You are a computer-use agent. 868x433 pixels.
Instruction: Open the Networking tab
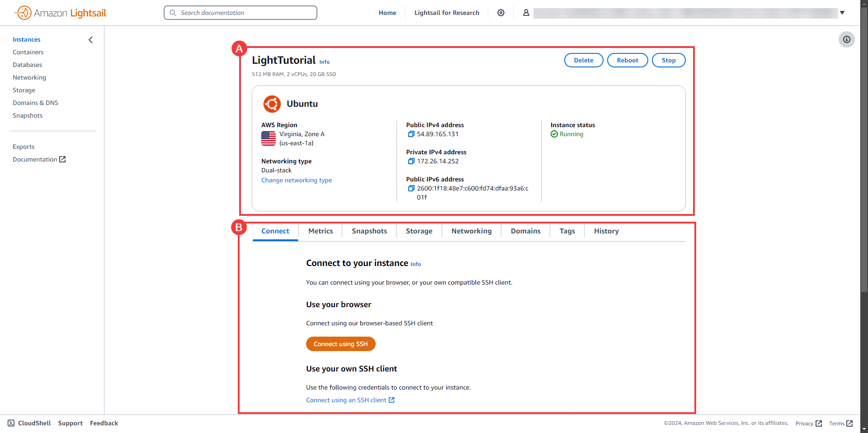[x=472, y=231]
